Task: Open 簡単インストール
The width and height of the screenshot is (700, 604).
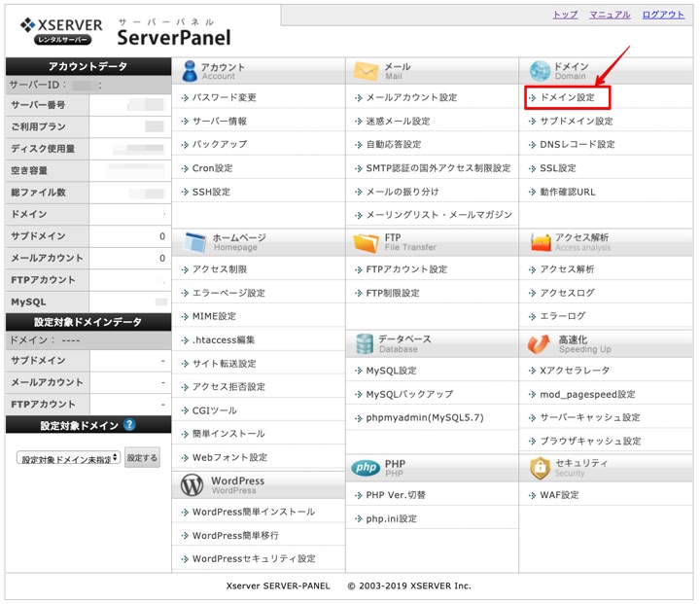Action: 228,434
